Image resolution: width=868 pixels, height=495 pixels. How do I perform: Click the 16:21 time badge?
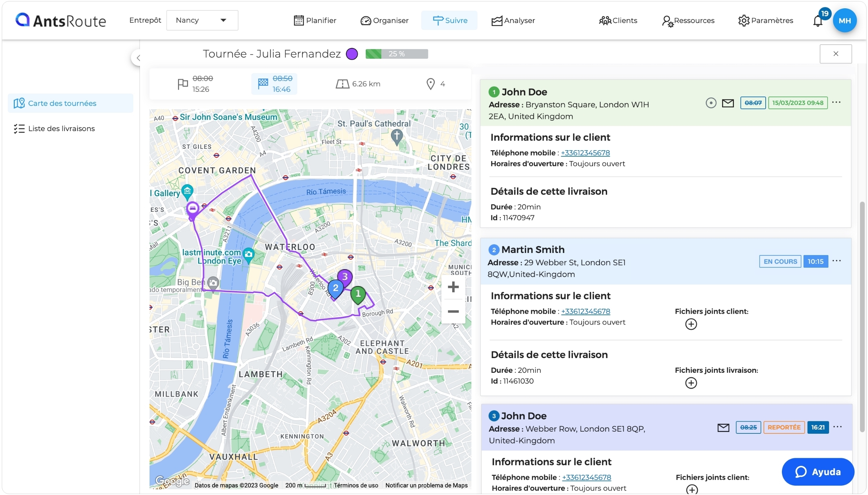click(818, 427)
